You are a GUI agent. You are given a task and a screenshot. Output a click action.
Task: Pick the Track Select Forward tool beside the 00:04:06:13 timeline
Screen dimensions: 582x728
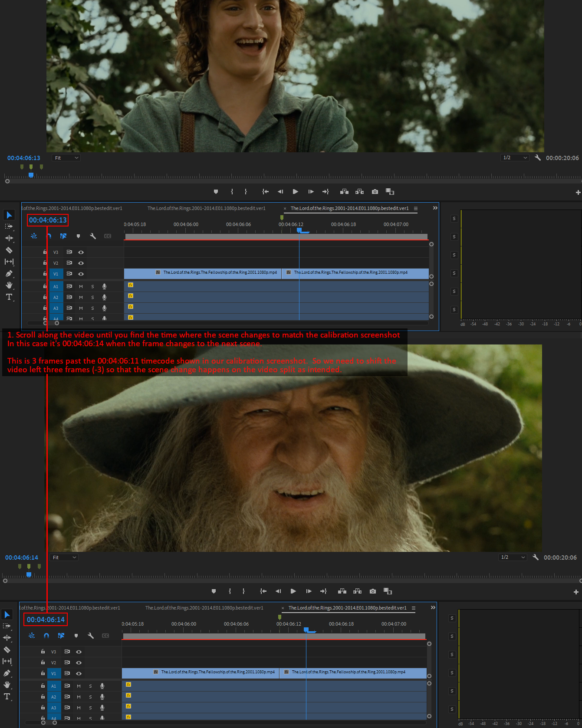[x=9, y=226]
